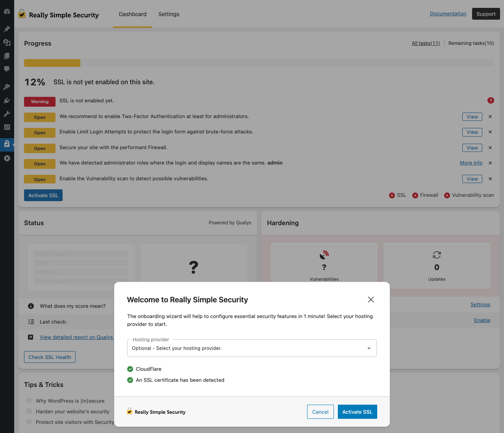This screenshot has height=433, width=504.
Task: Open the Documentation link
Action: click(448, 13)
